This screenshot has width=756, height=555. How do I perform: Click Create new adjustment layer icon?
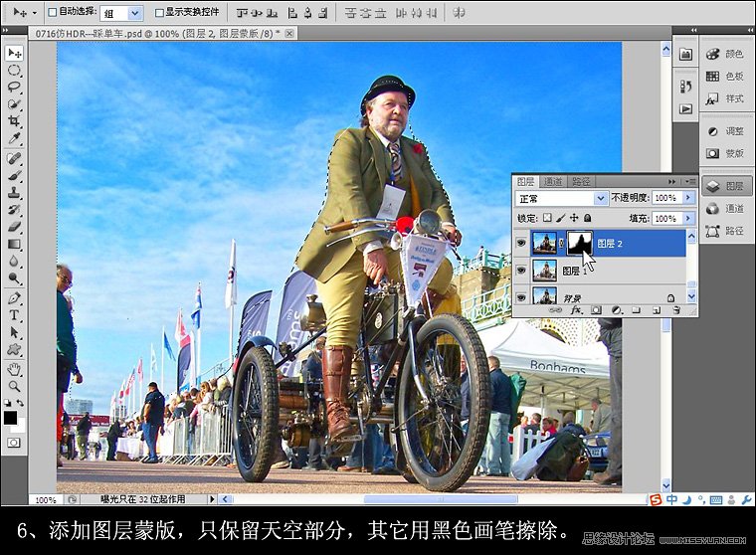(616, 310)
